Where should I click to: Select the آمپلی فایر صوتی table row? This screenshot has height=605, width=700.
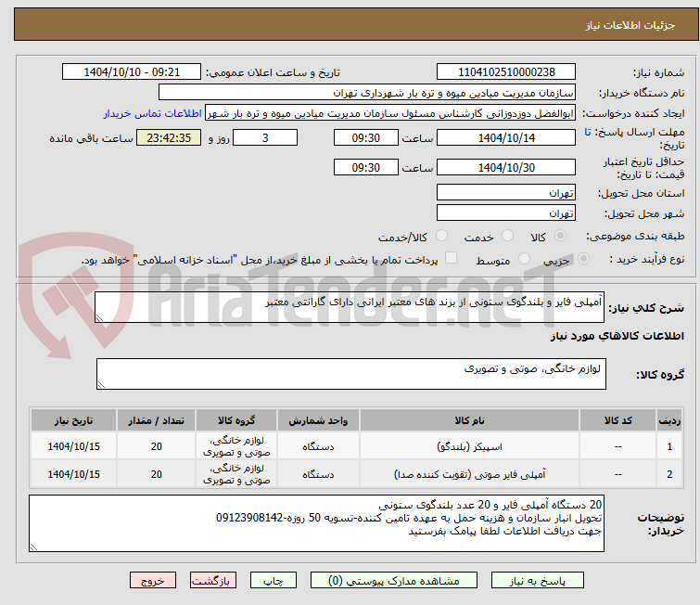(356, 474)
